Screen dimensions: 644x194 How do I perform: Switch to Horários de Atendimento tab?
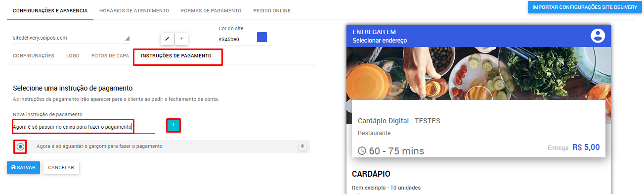tap(134, 10)
